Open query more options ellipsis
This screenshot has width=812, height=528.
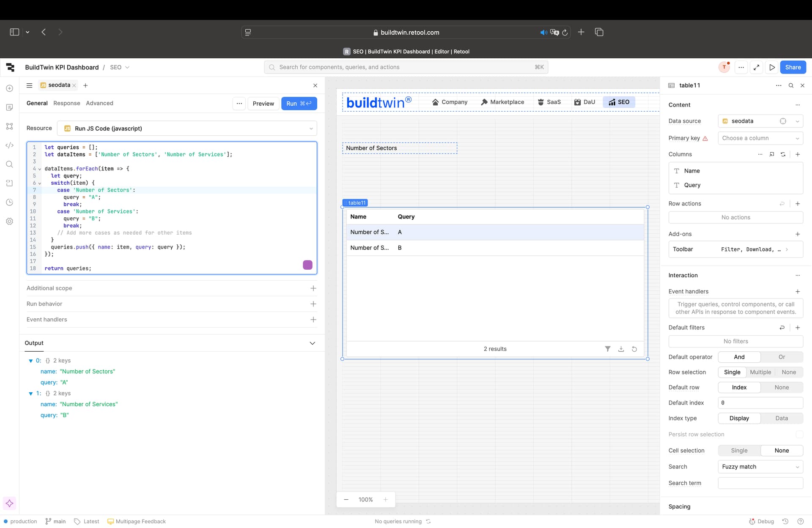coord(239,104)
